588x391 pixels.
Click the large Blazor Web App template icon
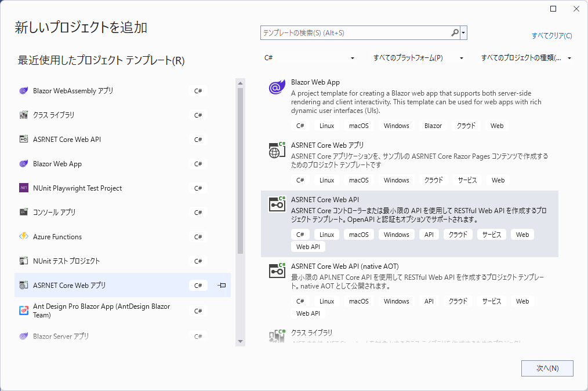277,87
